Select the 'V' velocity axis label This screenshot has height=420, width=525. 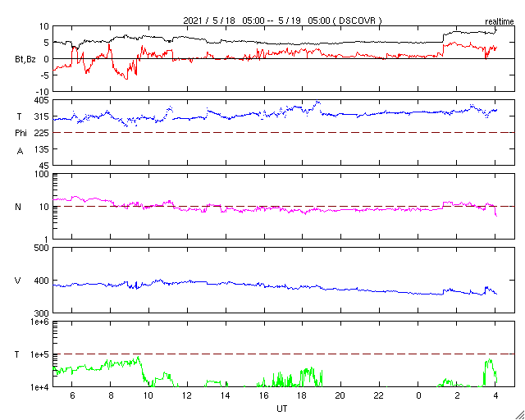(x=18, y=281)
